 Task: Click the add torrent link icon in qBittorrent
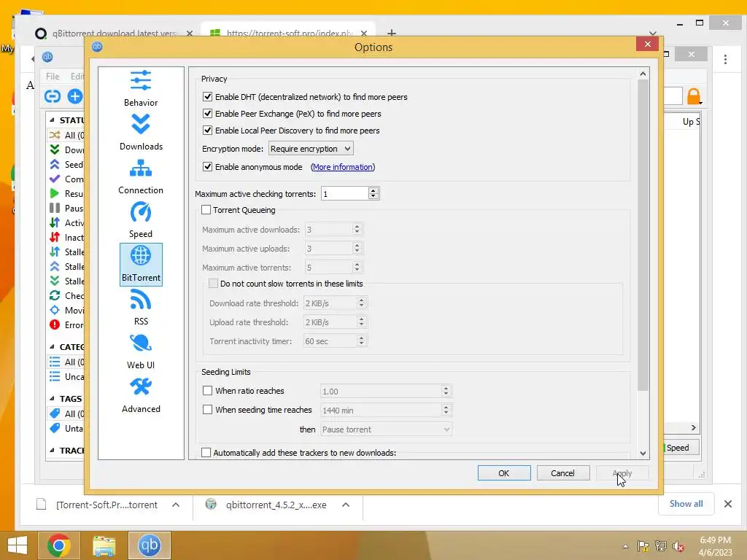pos(53,96)
